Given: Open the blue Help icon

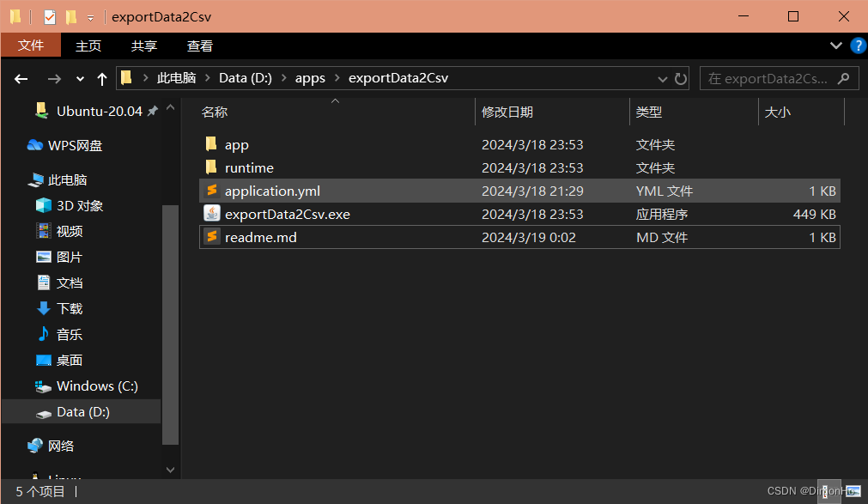Looking at the screenshot, I should [858, 46].
